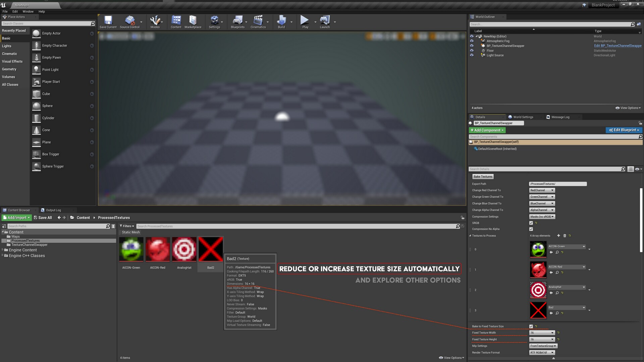Open the Window menu
Image resolution: width=644 pixels, height=362 pixels.
[28, 11]
